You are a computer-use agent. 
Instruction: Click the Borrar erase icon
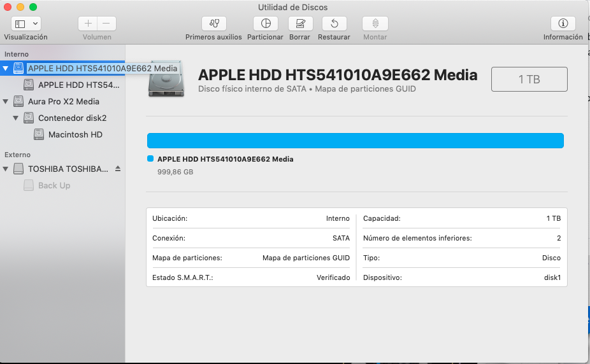[x=300, y=24]
